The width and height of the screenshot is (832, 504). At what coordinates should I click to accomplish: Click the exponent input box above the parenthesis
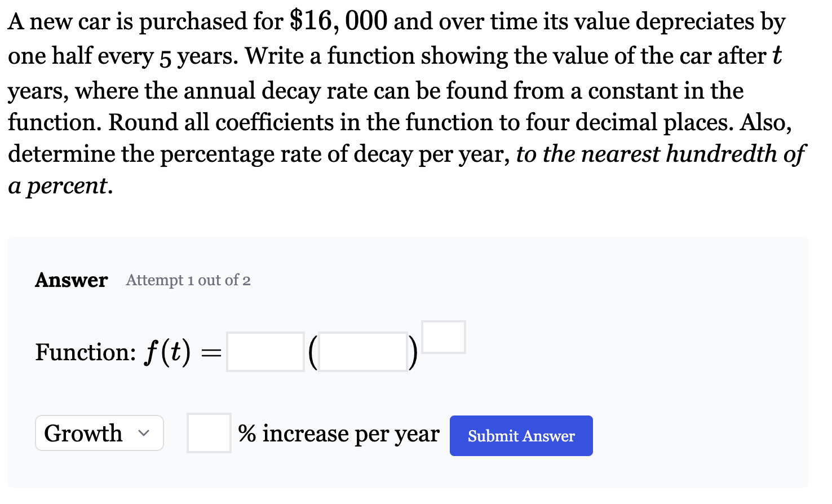coord(443,336)
